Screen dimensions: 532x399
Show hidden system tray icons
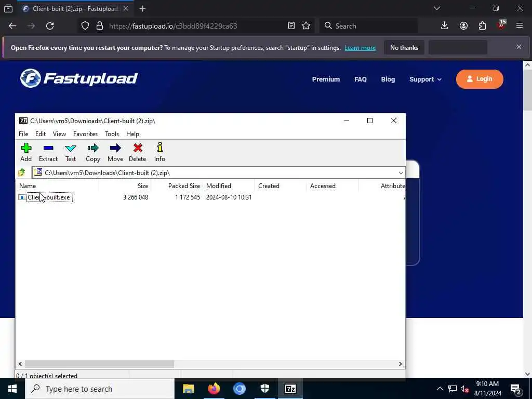440,389
